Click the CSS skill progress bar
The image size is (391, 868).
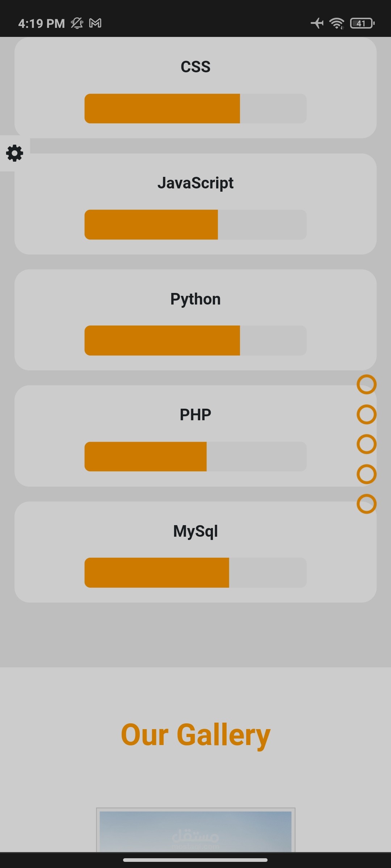[195, 109]
